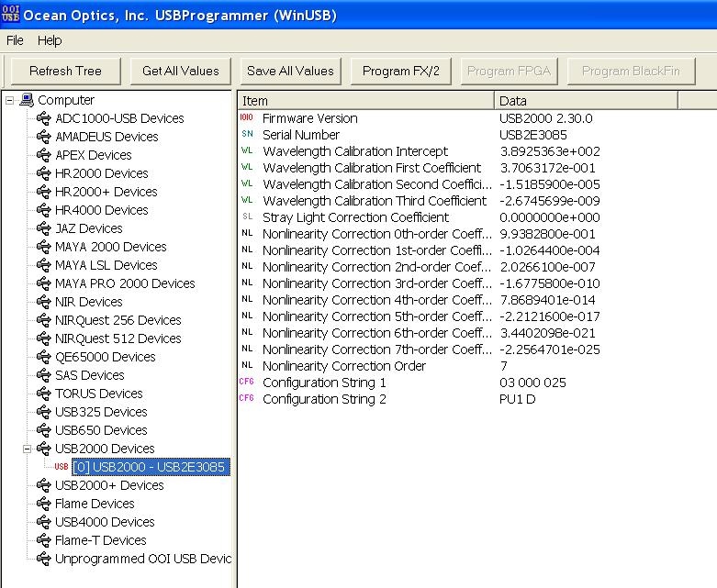Collapse the Computer root tree node
The height and width of the screenshot is (588, 717).
tap(9, 100)
